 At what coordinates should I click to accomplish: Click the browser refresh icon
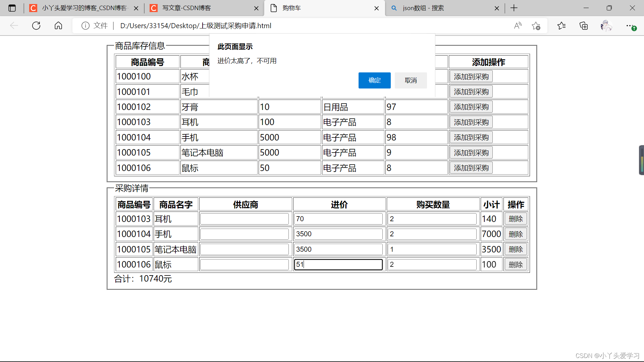[36, 26]
